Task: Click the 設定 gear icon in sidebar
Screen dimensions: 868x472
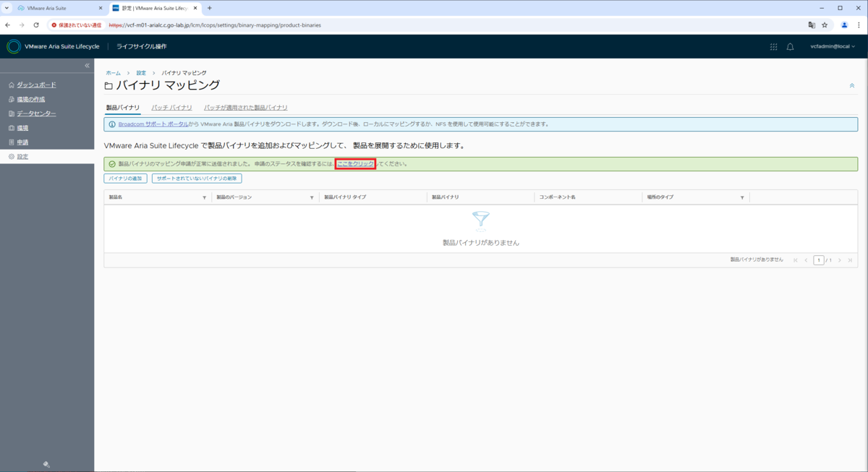Action: (x=12, y=157)
